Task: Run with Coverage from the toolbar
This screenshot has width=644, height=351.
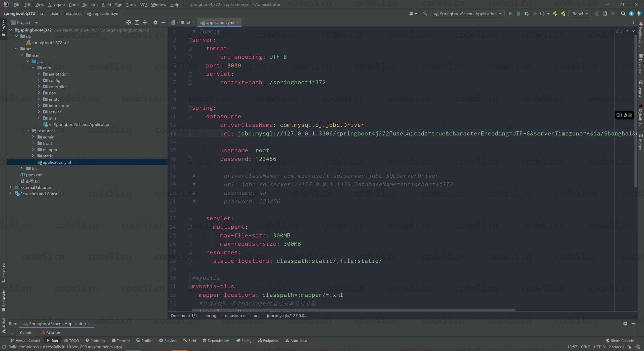Action: tap(527, 14)
